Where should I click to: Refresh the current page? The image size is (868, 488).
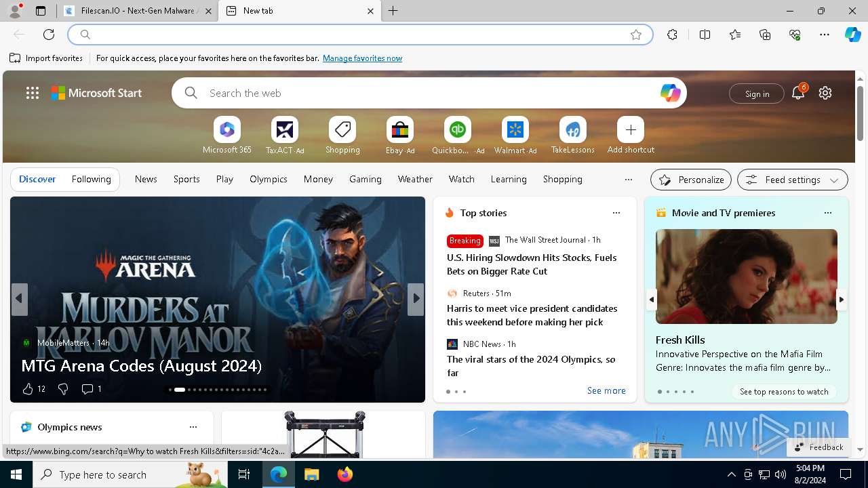pyautogui.click(x=49, y=35)
